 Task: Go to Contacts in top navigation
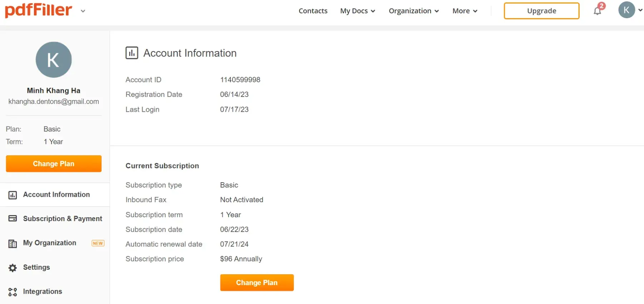[313, 11]
